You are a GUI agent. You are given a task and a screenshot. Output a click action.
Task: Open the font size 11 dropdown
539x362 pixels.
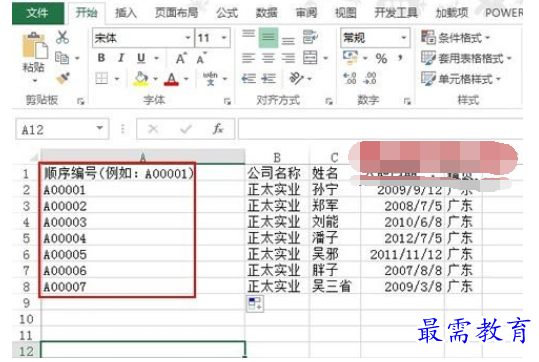[x=224, y=37]
